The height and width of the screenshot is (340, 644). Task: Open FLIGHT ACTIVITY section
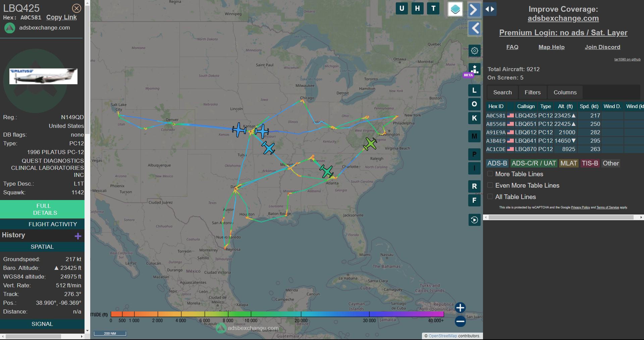(x=42, y=224)
